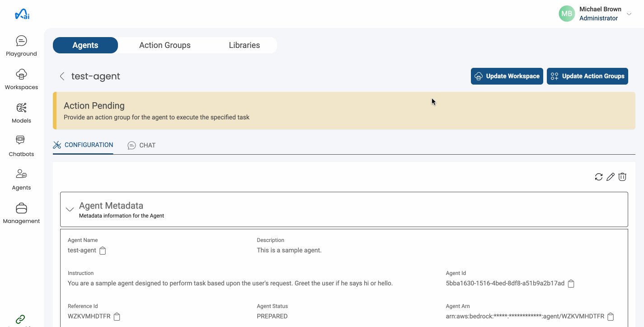This screenshot has width=644, height=327.
Task: Edit the agent using the pencil icon
Action: pos(611,177)
